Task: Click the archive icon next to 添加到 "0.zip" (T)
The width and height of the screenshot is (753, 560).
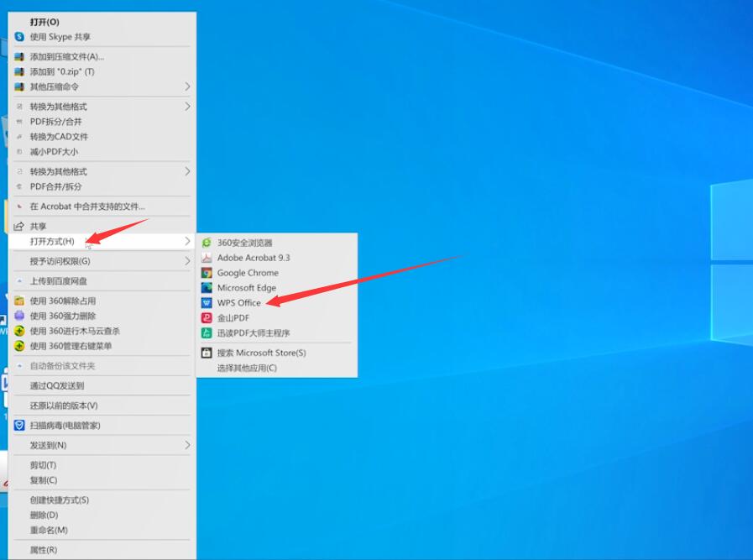Action: pos(19,71)
